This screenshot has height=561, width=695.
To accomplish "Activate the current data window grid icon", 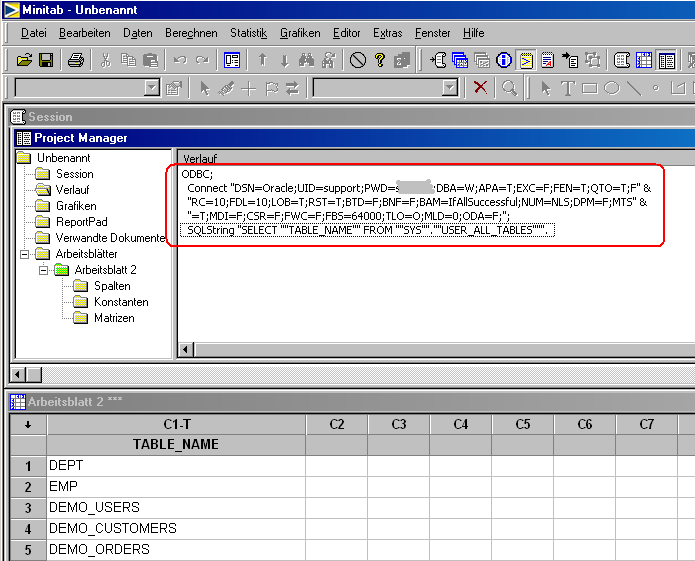I will 644,60.
